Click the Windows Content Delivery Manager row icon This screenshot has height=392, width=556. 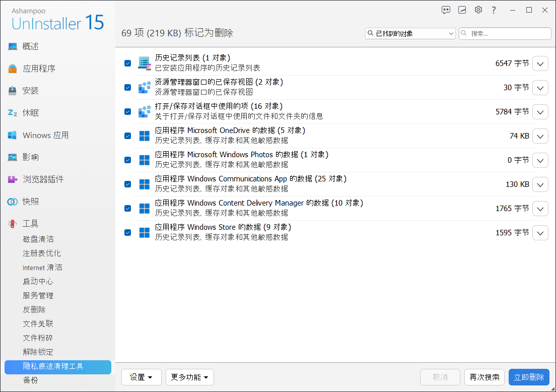click(x=145, y=208)
